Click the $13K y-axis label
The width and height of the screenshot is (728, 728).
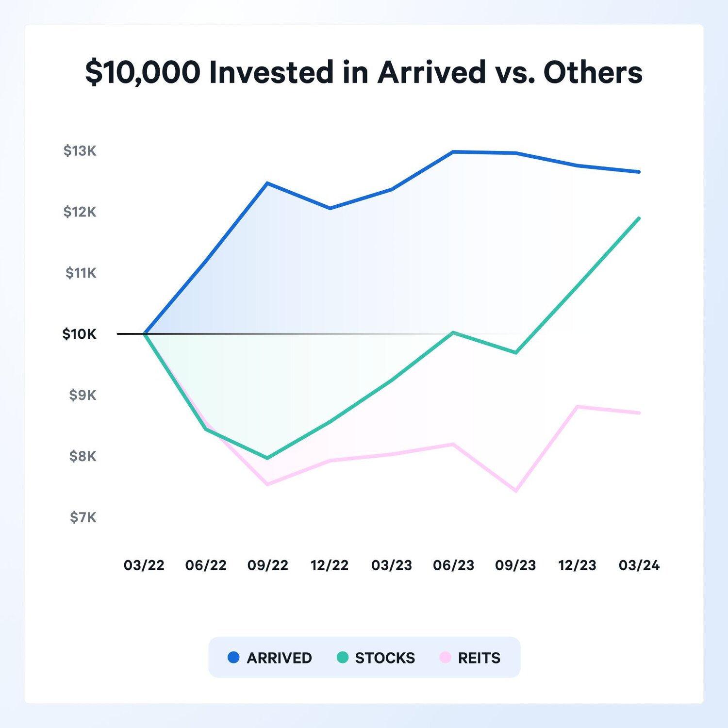[x=80, y=151]
